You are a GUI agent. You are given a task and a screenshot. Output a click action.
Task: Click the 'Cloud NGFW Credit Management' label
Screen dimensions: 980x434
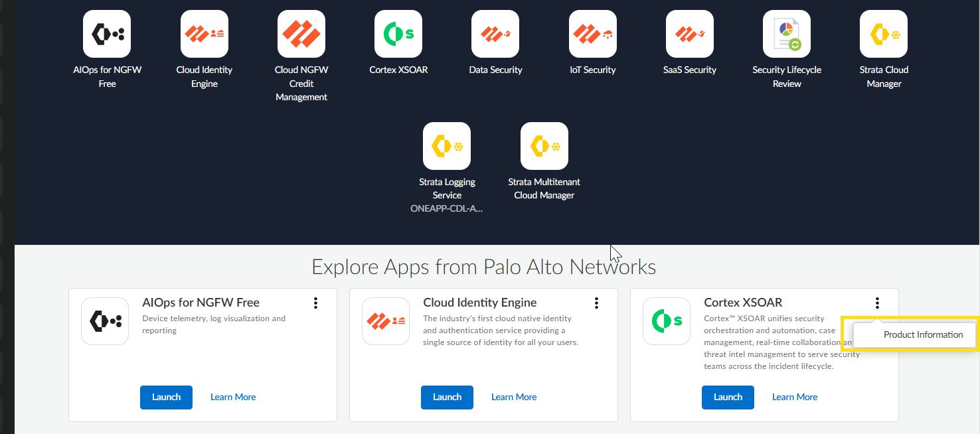point(301,84)
